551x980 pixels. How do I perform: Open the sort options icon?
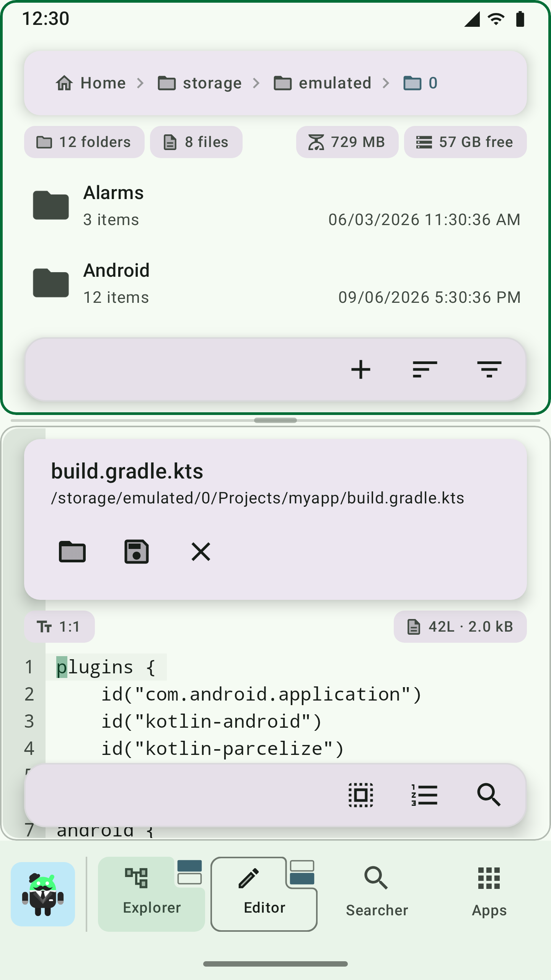click(x=425, y=369)
